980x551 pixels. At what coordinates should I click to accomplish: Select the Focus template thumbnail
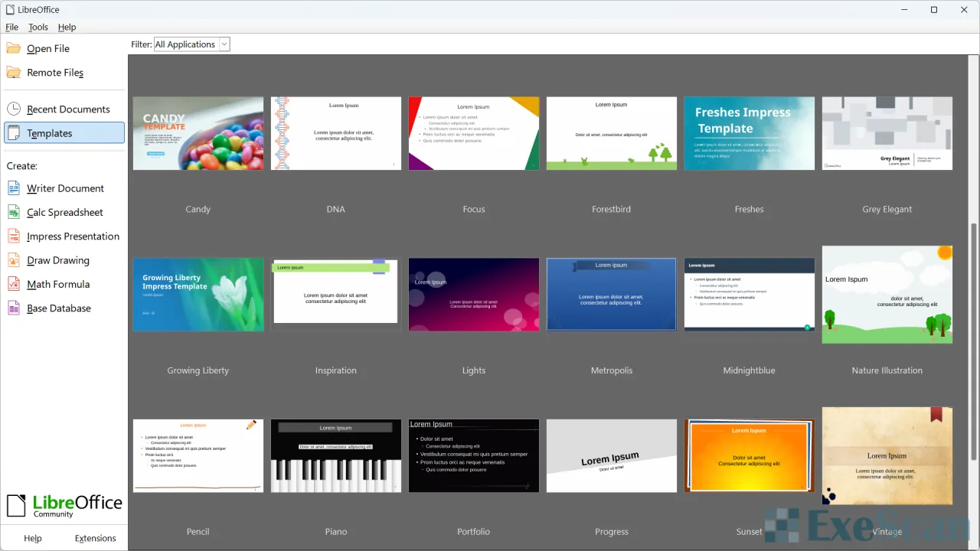(474, 133)
